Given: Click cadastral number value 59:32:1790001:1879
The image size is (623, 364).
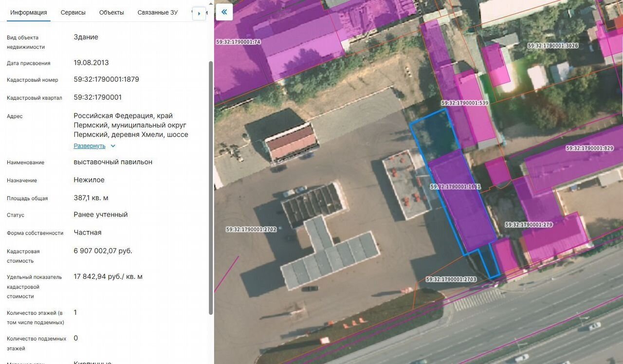Looking at the screenshot, I should tap(106, 79).
